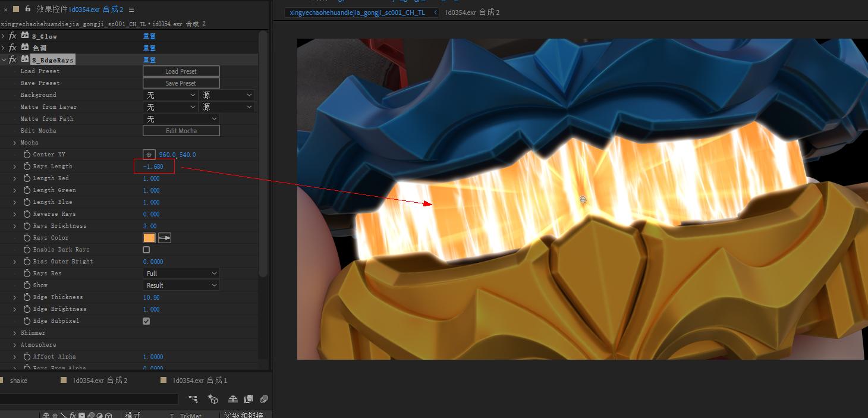
Task: Uncheck the Edge Subpixel checkbox
Action: pyautogui.click(x=146, y=321)
